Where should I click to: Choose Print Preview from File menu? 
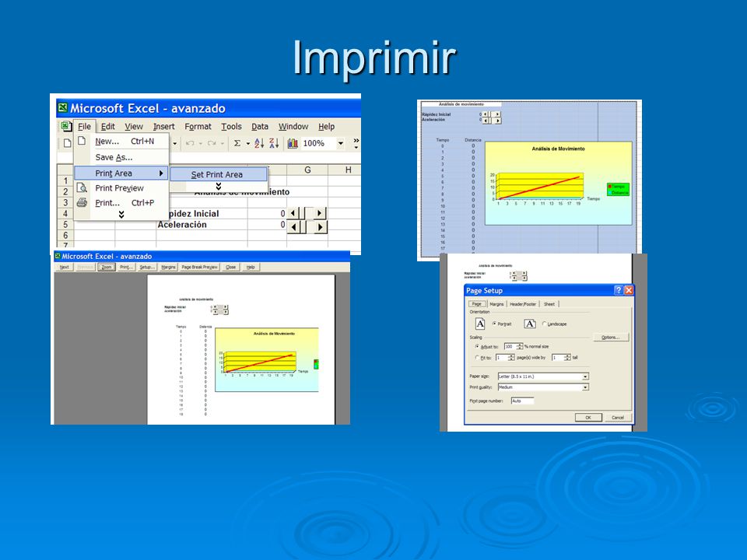click(121, 188)
